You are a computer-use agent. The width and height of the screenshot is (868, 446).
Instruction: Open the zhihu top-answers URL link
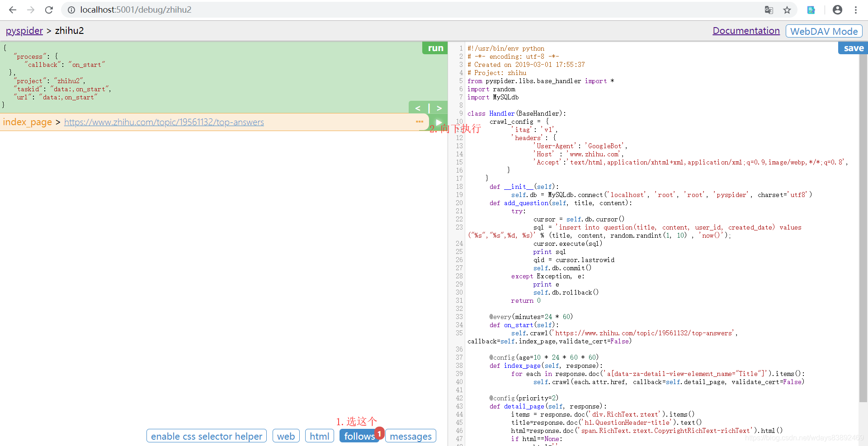coord(164,122)
